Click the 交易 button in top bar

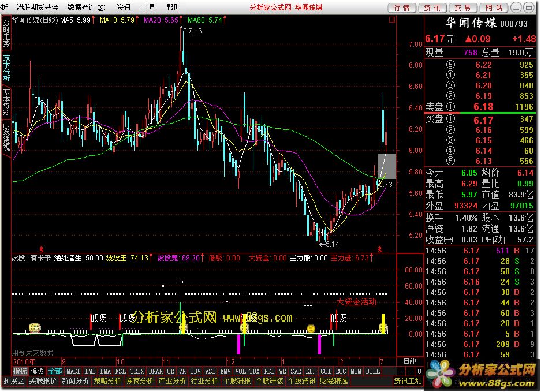[x=463, y=8]
